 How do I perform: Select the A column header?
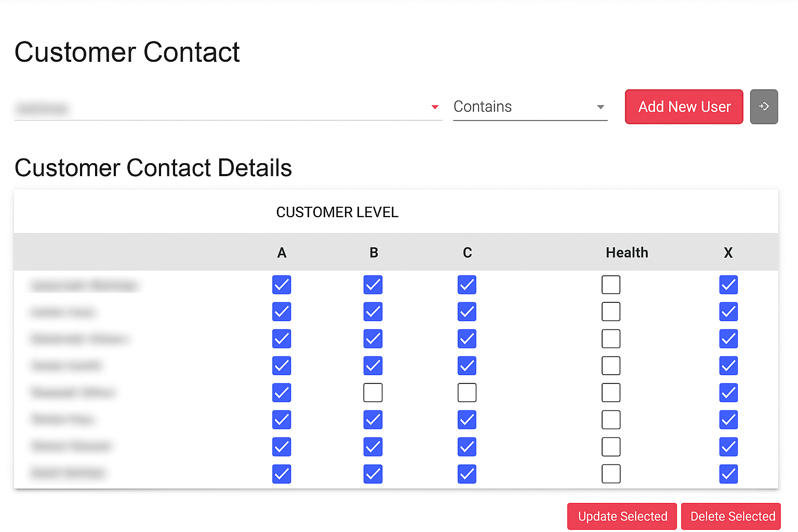point(282,252)
